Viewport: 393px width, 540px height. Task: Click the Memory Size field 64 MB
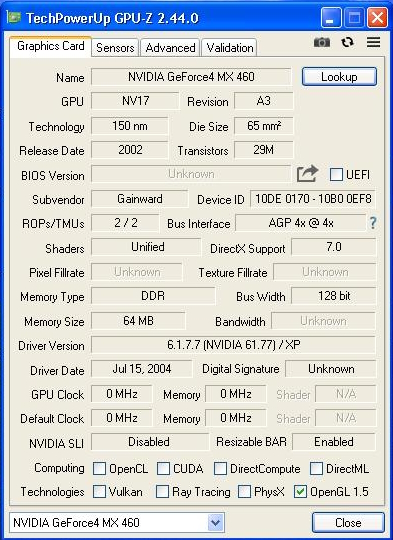click(x=138, y=321)
